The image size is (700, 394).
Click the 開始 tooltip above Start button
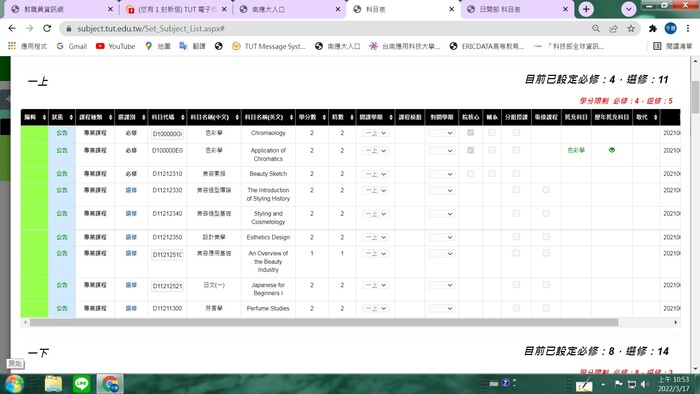[15, 363]
